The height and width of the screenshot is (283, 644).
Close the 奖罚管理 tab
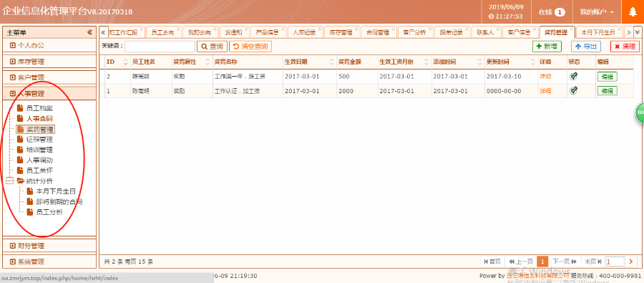pyautogui.click(x=571, y=29)
